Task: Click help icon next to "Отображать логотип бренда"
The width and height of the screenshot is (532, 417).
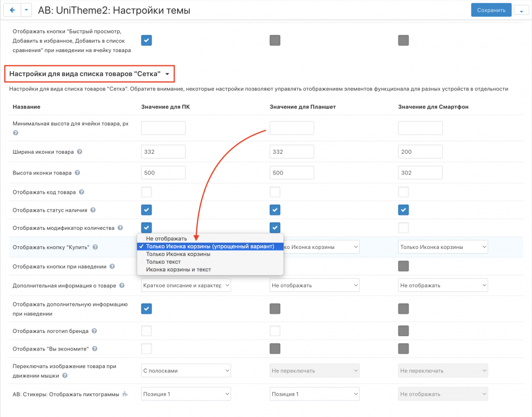Action: [x=94, y=331]
